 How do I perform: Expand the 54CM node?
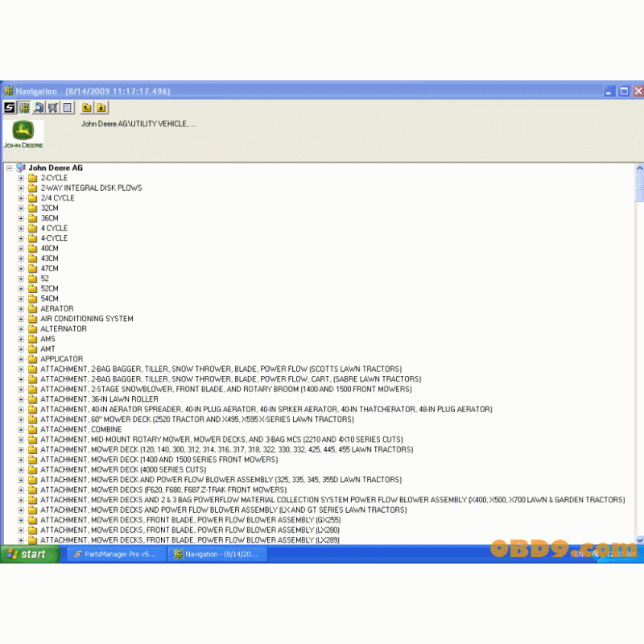[x=21, y=299]
